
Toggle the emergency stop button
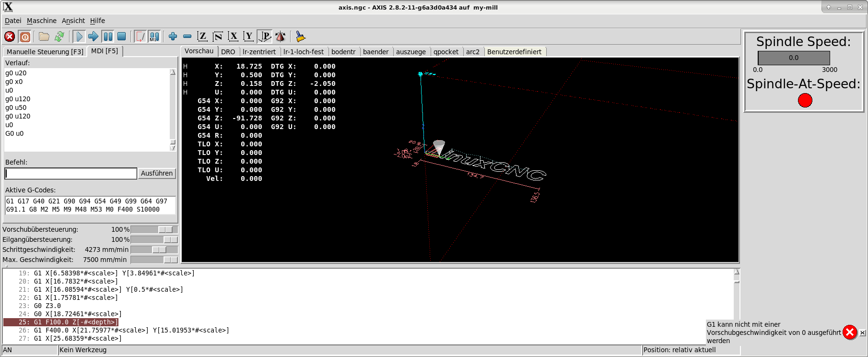pyautogui.click(x=10, y=36)
